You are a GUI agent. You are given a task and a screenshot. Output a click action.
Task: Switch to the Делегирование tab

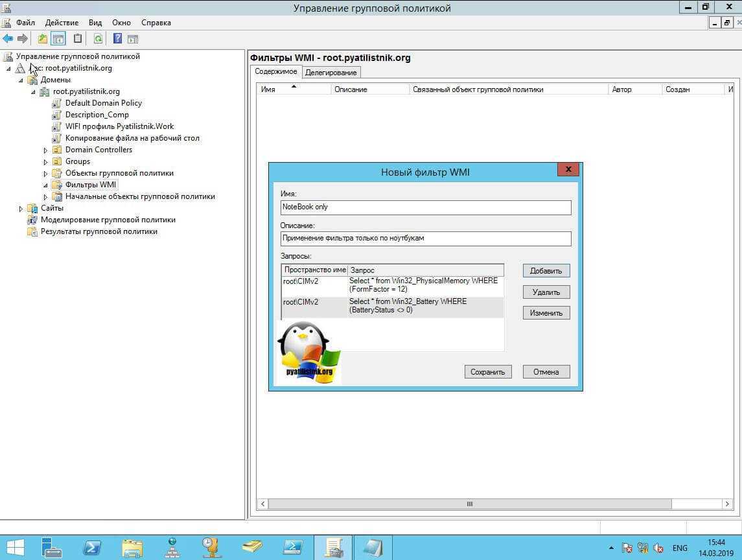pos(330,73)
